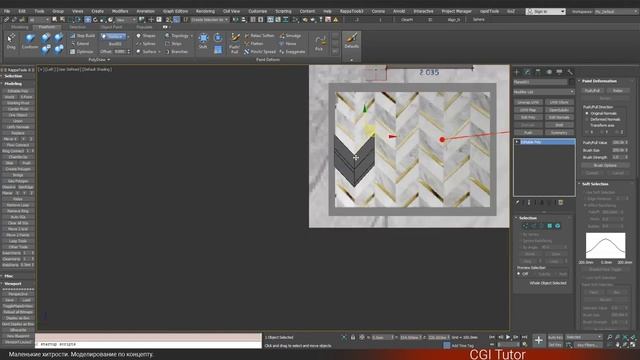Choose the Pinch/Spread brush
Viewport: 640px width, 360px height.
(260, 52)
